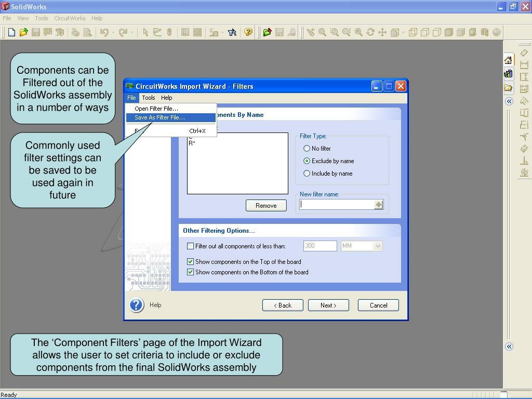Click the Pan four-arrow icon

coord(382,32)
